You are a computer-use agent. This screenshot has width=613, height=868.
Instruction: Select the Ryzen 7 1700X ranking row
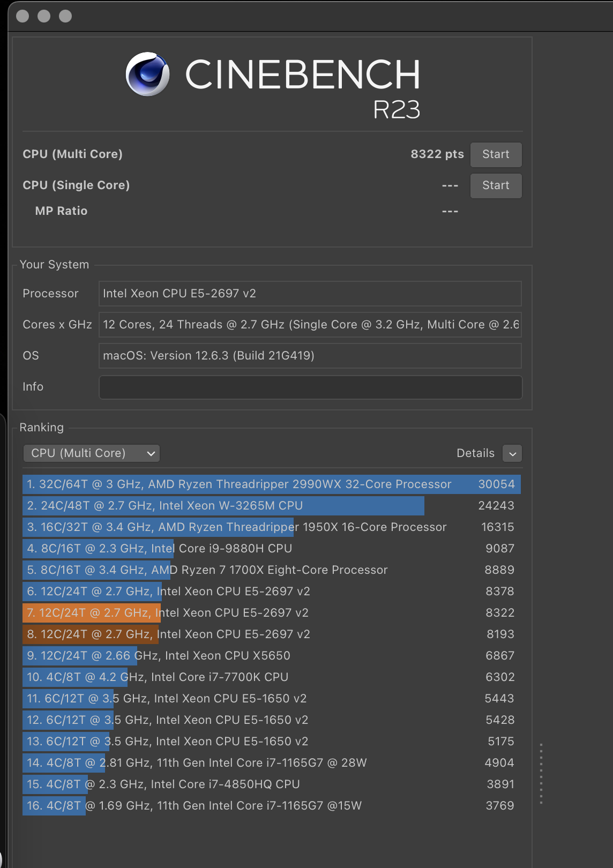272,570
